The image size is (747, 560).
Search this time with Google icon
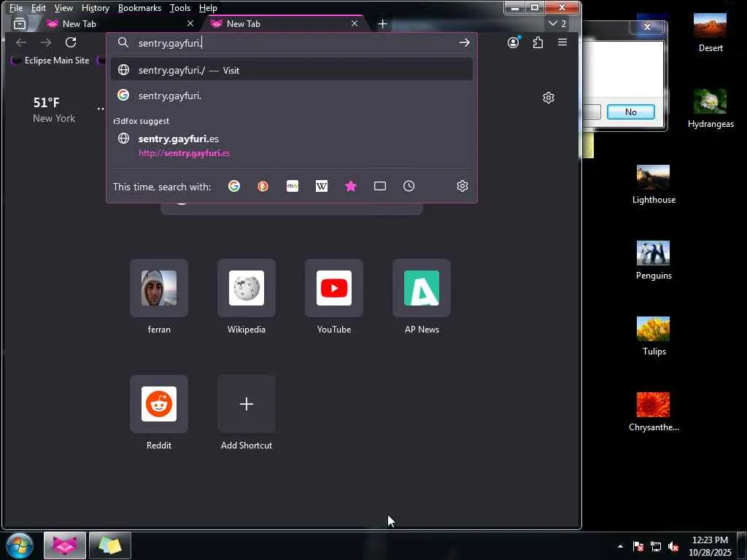234,186
